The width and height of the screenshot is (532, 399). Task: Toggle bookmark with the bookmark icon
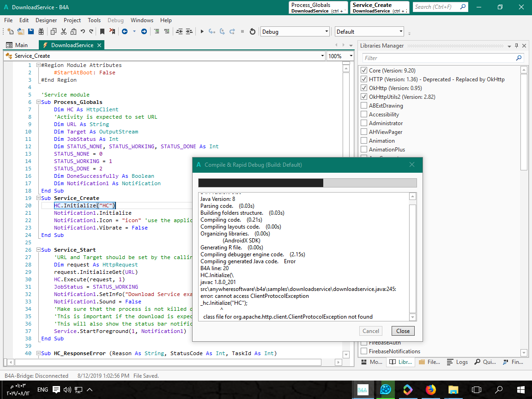coord(102,31)
